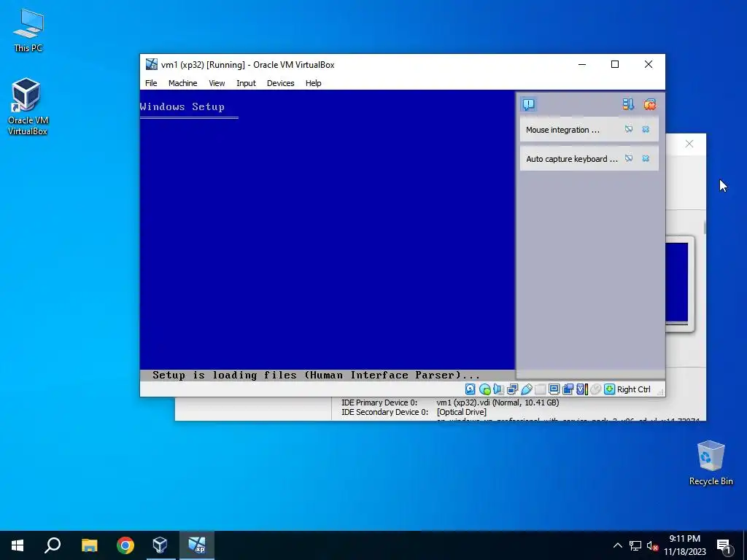Click the network tray icon
This screenshot has width=747, height=560.
(635, 545)
